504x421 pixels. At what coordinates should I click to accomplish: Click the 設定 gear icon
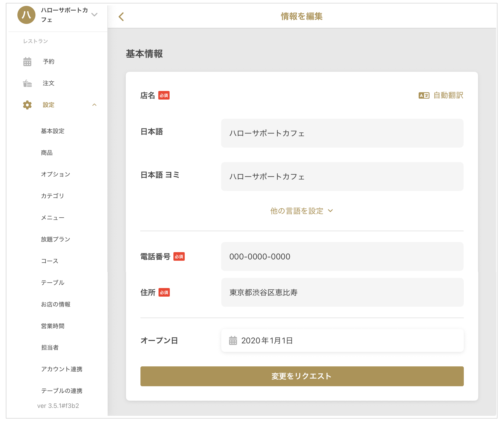pyautogui.click(x=27, y=105)
